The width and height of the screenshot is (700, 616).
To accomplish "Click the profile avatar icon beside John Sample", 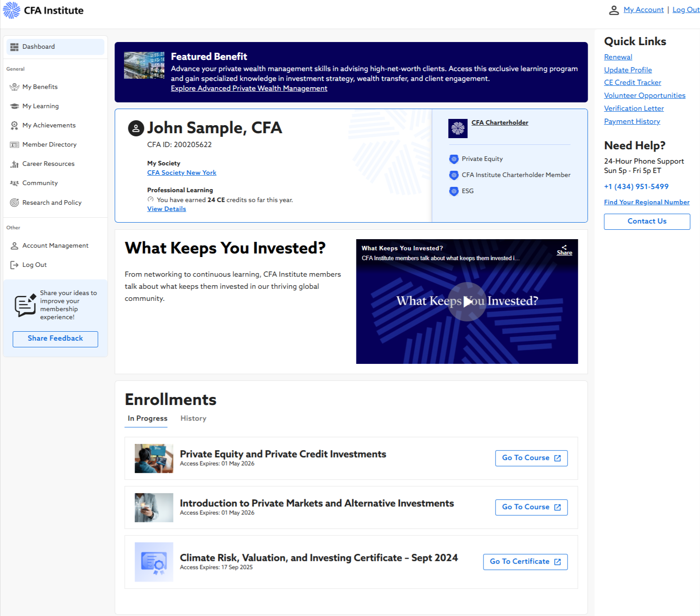I will (x=136, y=128).
